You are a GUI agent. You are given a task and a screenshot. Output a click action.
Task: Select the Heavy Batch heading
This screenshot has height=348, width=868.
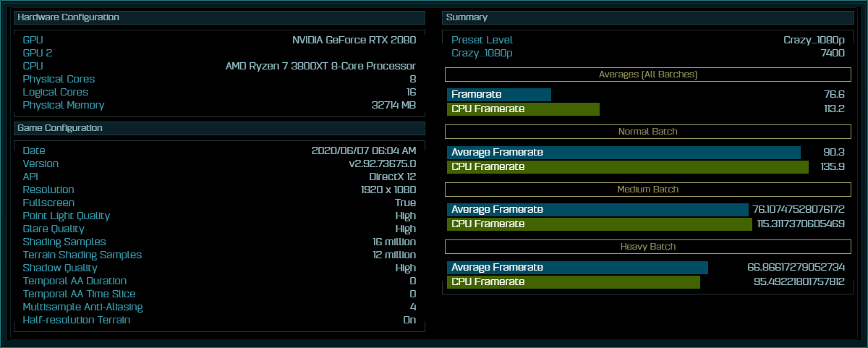tap(647, 247)
